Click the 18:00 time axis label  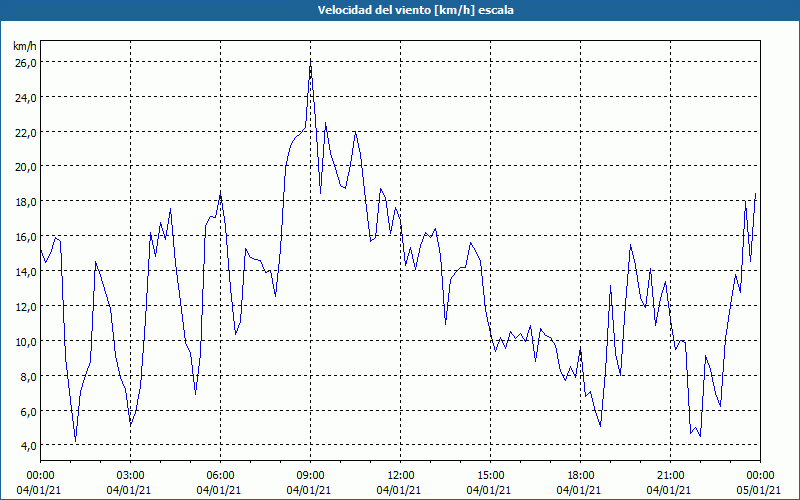[x=581, y=476]
